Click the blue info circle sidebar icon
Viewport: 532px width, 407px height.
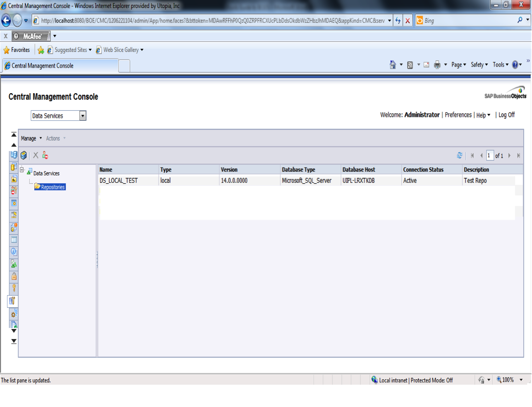14,251
